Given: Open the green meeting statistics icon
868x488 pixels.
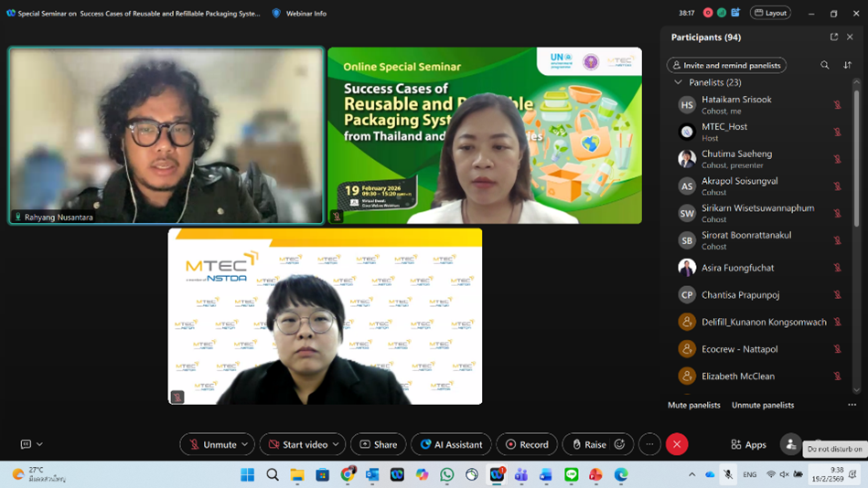Looking at the screenshot, I should coord(721,13).
